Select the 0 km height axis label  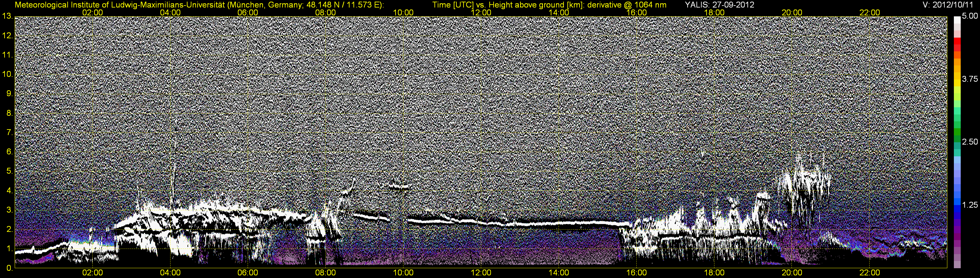pyautogui.click(x=9, y=268)
